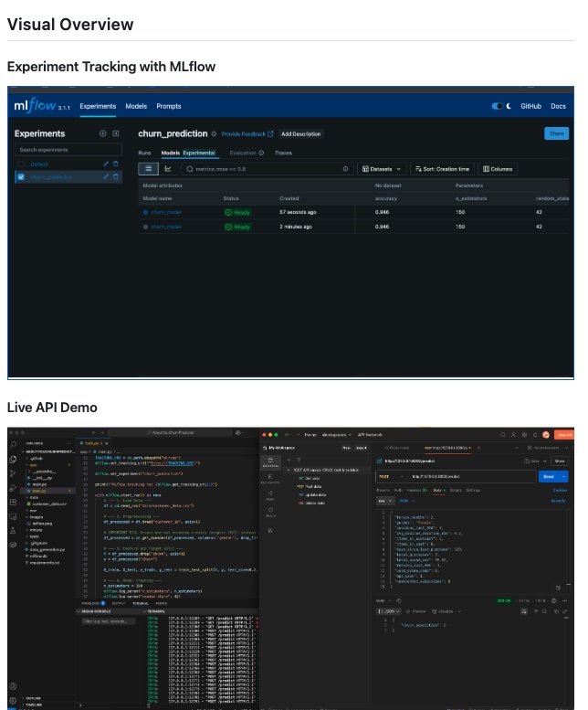Open the churn_model created 57 seconds ago

tap(166, 212)
